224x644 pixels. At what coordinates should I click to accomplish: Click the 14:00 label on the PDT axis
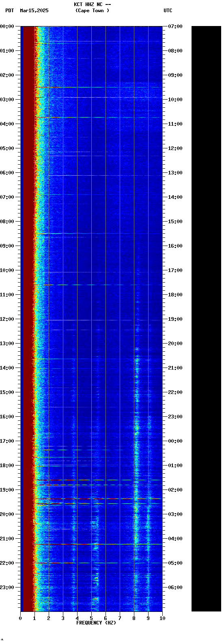point(7,368)
